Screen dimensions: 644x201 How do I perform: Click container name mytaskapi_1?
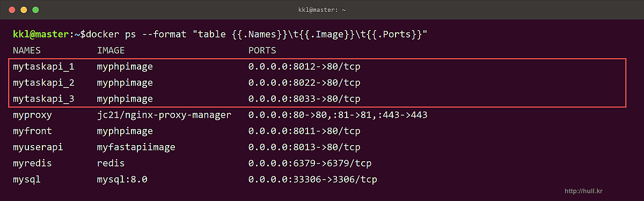43,67
